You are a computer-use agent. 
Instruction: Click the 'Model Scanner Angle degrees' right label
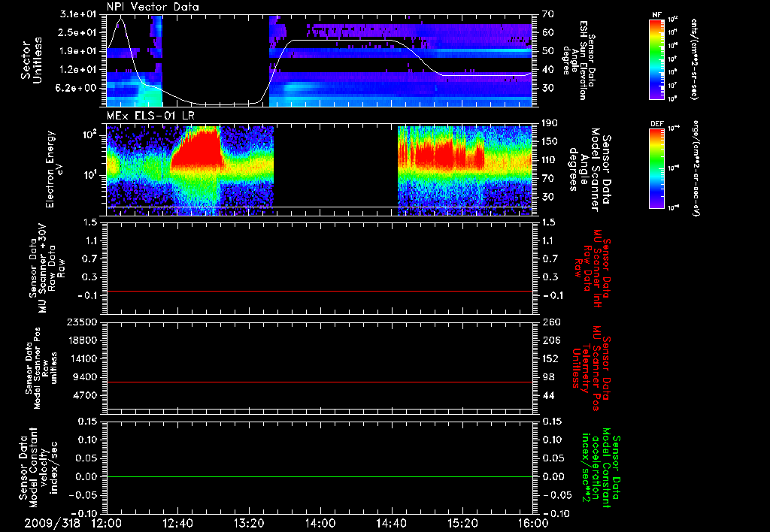[x=590, y=170]
